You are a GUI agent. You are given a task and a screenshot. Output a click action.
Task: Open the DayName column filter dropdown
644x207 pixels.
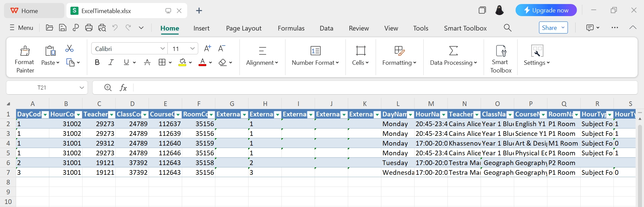[410, 115]
